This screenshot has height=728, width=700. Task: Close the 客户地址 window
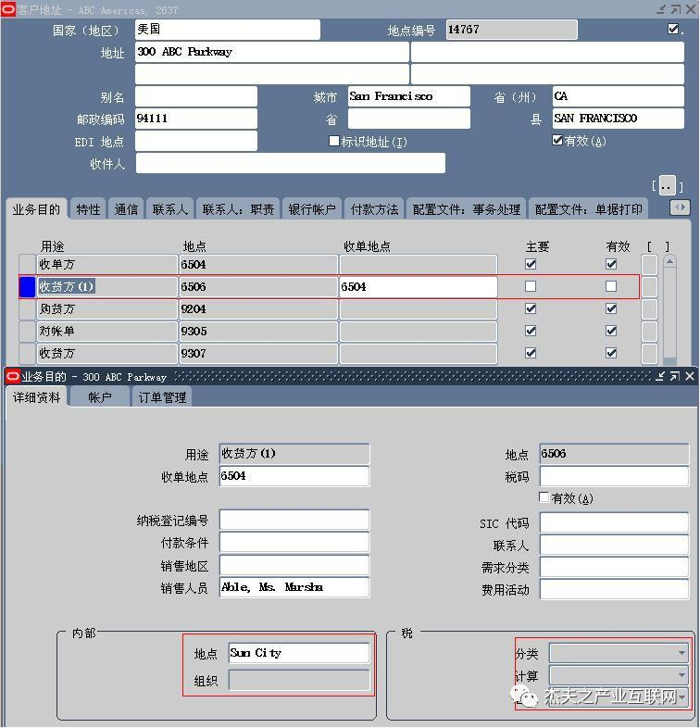(x=691, y=9)
